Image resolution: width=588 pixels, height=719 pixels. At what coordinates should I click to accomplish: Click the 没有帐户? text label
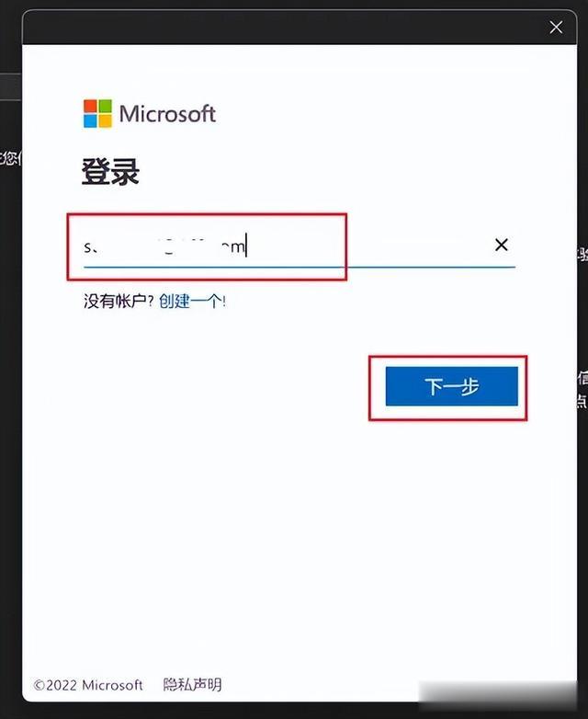[x=119, y=302]
